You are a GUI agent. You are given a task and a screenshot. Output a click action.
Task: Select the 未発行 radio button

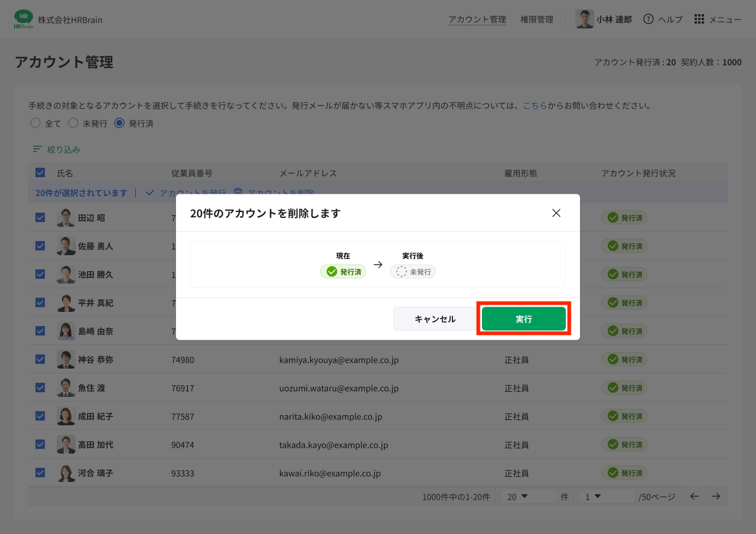coord(73,123)
